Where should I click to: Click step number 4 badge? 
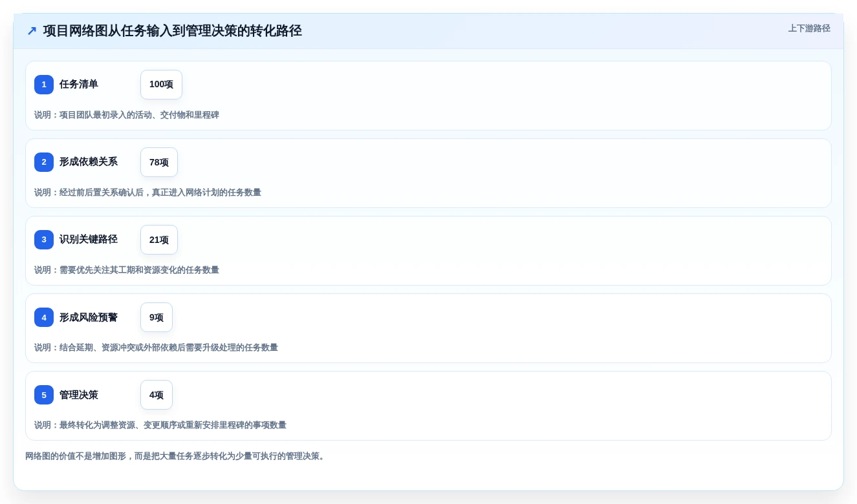(x=44, y=317)
